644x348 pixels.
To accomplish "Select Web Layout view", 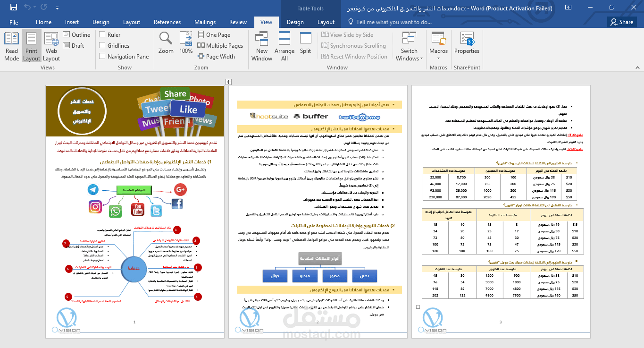I will 51,45.
